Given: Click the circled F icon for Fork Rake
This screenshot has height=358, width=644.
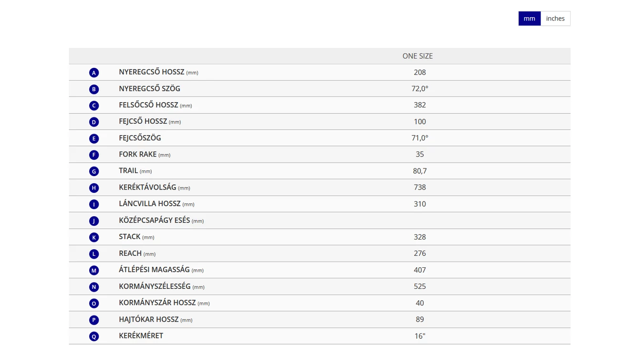Looking at the screenshot, I should tap(94, 155).
